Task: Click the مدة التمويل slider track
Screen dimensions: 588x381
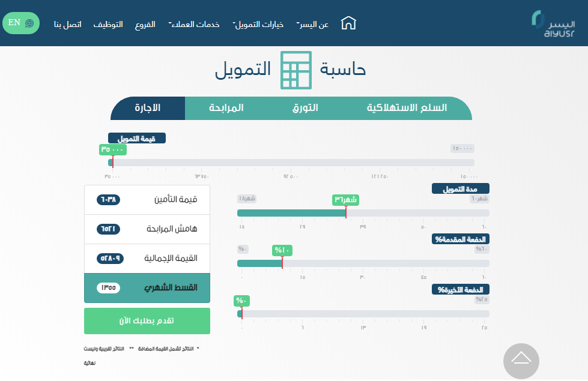Action: (363, 213)
